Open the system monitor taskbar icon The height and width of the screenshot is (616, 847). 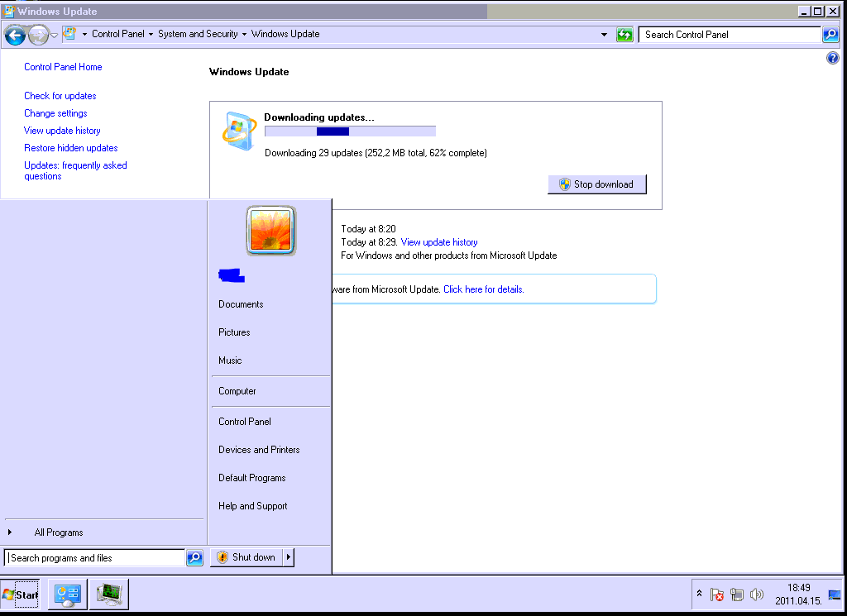109,595
